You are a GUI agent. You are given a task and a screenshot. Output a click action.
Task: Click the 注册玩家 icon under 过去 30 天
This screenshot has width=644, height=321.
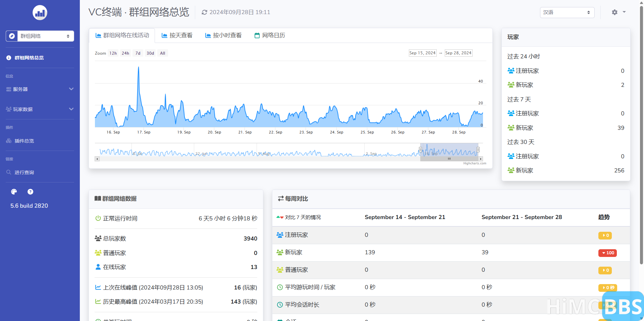tap(511, 156)
